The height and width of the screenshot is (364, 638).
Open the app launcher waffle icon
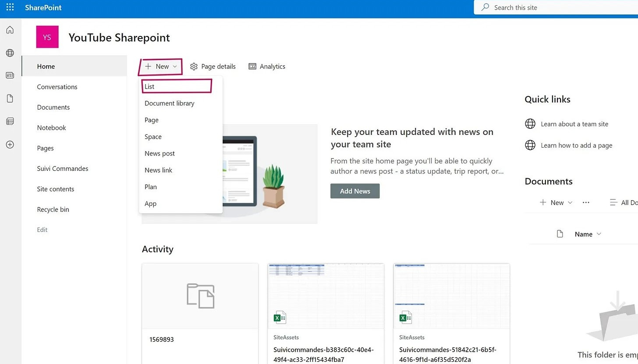tap(10, 7)
